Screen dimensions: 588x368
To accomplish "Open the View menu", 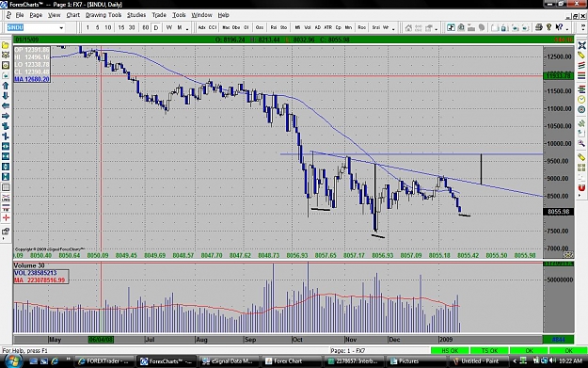I will 54,15.
